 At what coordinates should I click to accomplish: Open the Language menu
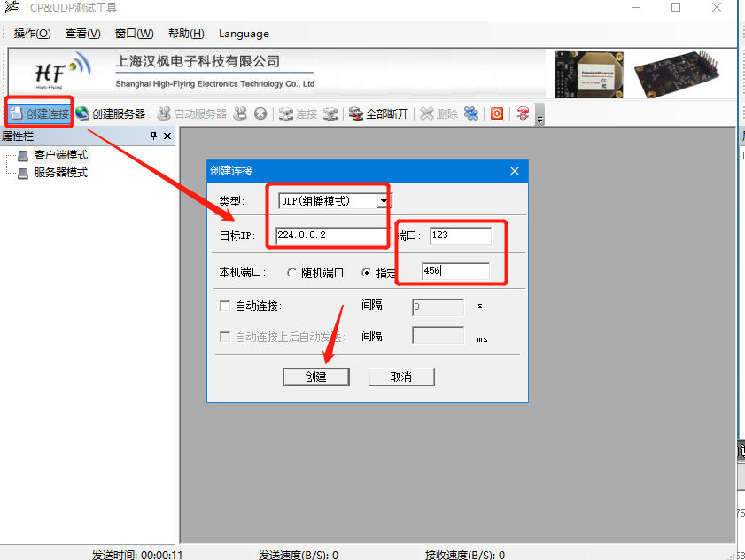pos(244,34)
